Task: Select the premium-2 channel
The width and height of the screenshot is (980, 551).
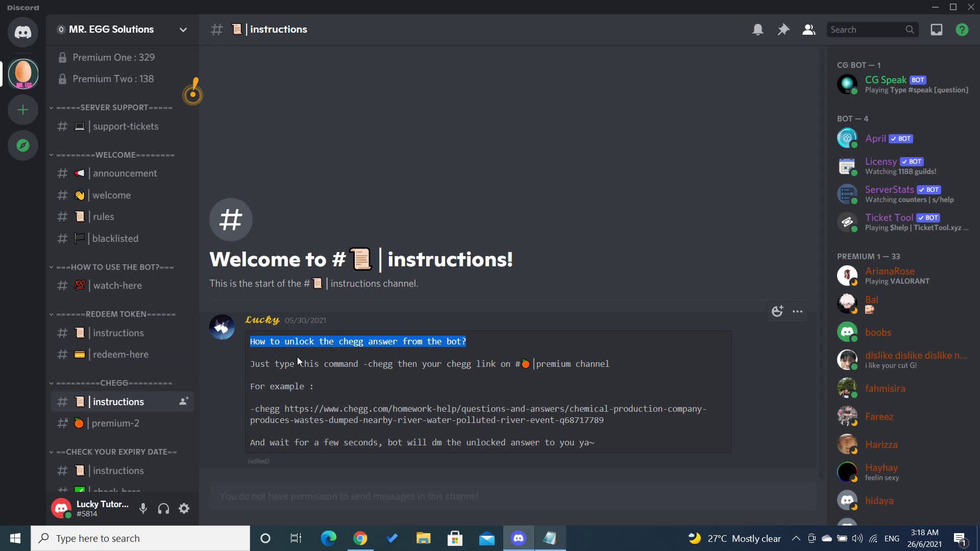Action: click(115, 423)
